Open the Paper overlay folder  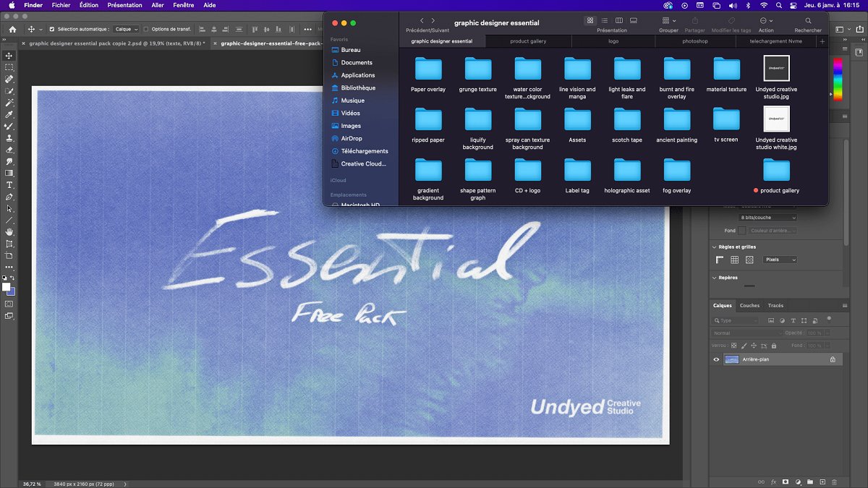428,69
